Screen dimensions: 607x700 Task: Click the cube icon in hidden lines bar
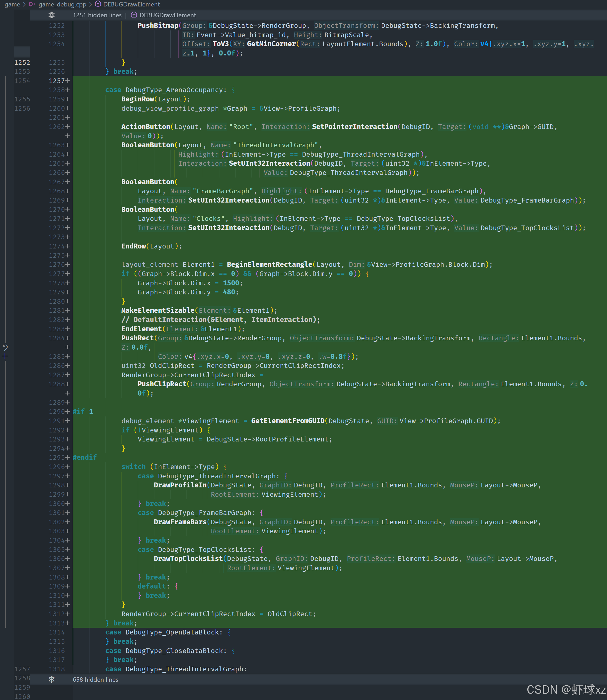(134, 15)
